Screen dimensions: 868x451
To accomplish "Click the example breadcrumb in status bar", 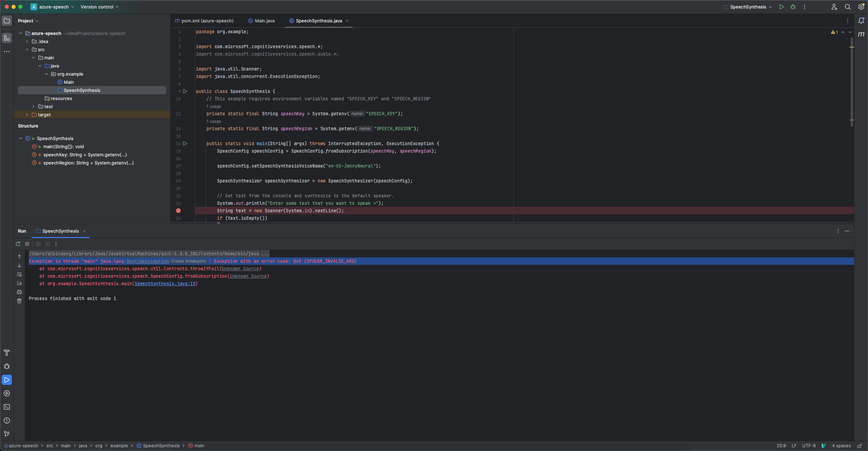I will tap(120, 446).
